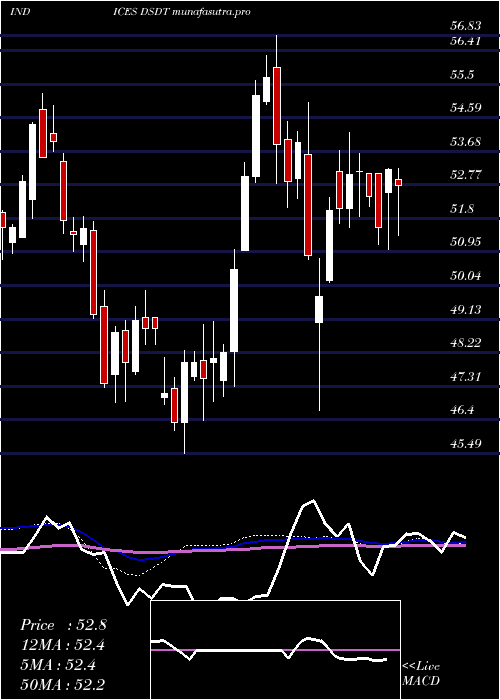The width and height of the screenshot is (500, 700).
Task: Click the 51.8 price axis label
Action: click(462, 208)
